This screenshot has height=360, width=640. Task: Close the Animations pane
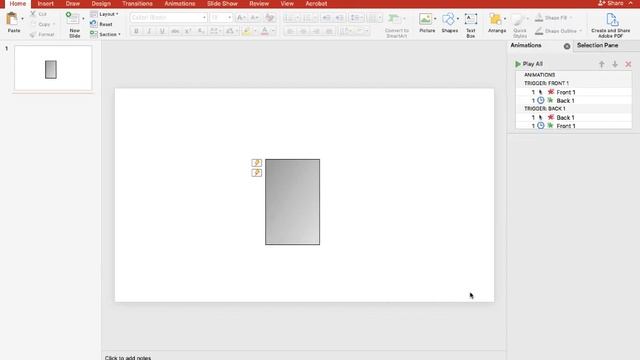pyautogui.click(x=567, y=46)
